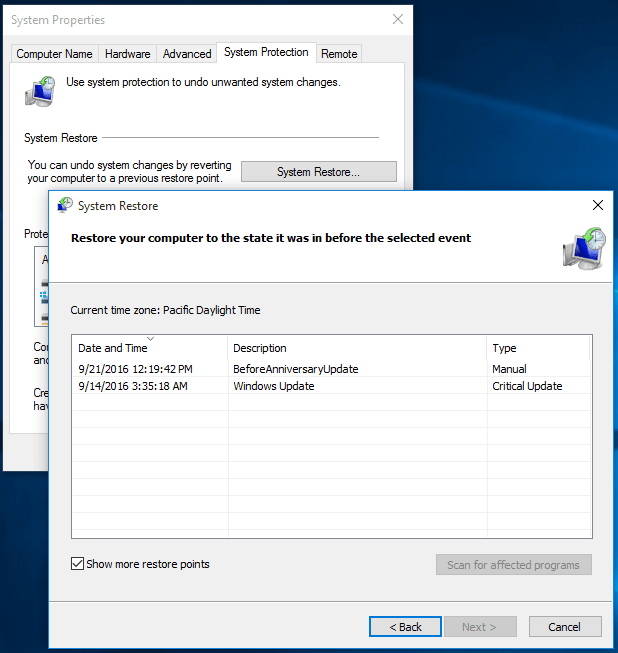Select the System Protection tab
Image resolution: width=618 pixels, height=653 pixels.
tap(266, 52)
